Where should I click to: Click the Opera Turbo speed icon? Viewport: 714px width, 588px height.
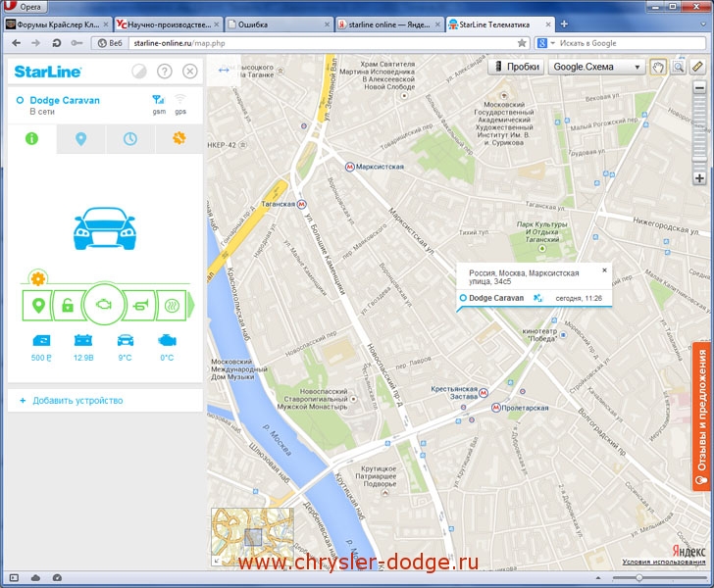57,578
